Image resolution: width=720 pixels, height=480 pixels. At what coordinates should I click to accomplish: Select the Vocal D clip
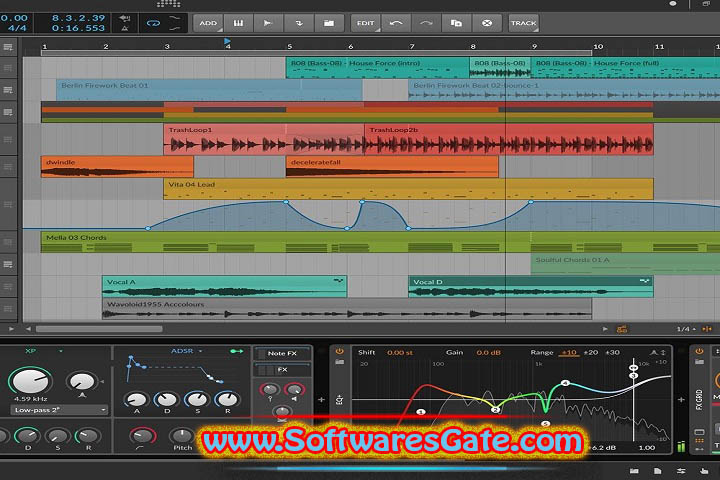531,287
